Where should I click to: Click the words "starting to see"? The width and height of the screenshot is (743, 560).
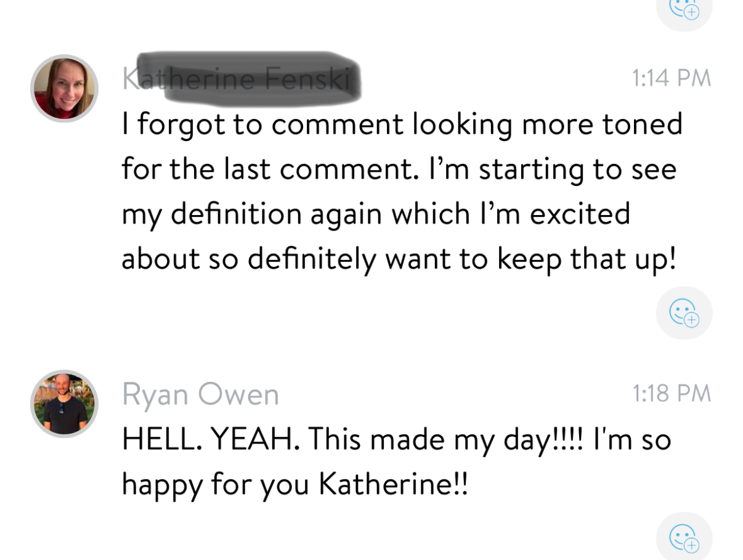[575, 169]
